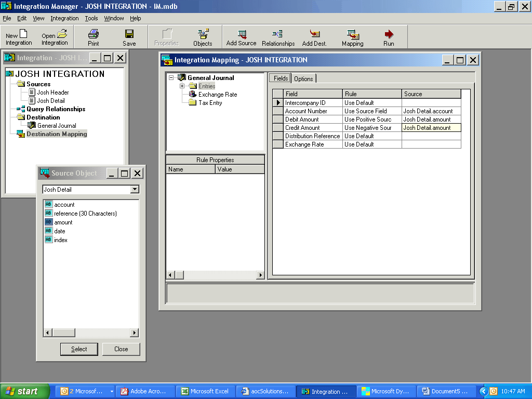This screenshot has width=532, height=399.
Task: Switch to the Options tab
Action: [303, 78]
